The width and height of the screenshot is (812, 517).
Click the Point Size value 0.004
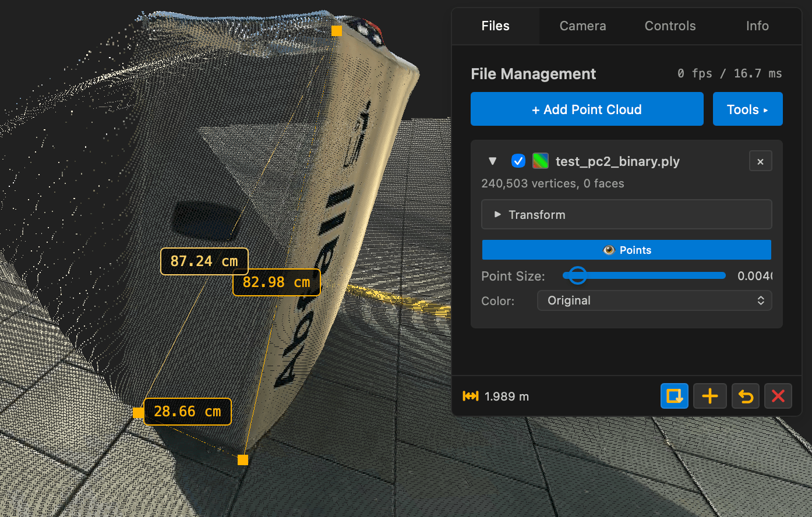click(x=755, y=276)
